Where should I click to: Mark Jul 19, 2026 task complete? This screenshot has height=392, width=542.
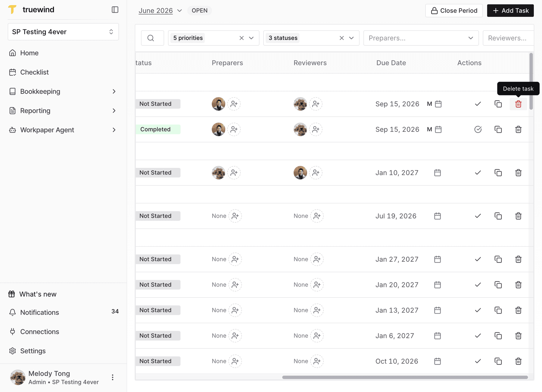478,216
